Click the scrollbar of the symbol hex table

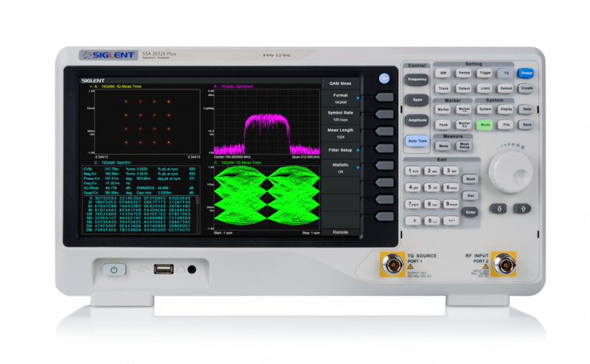click(197, 214)
